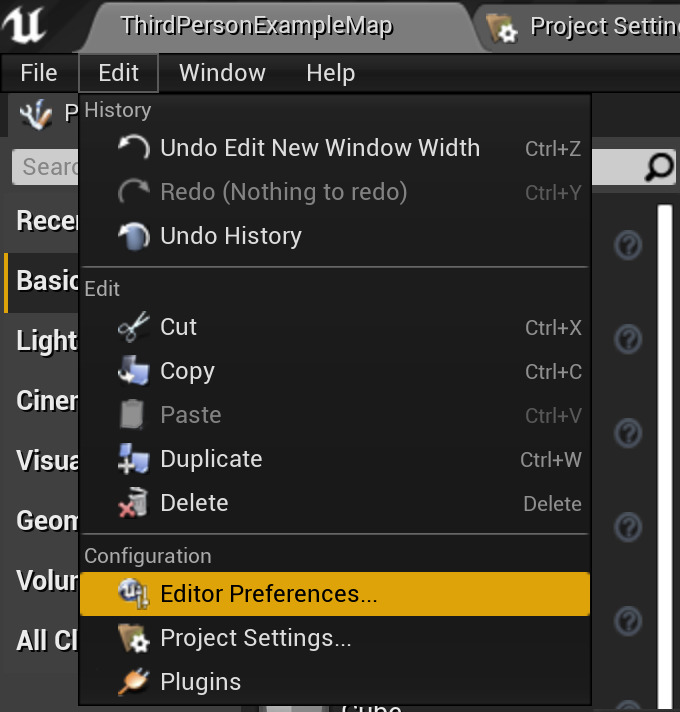The image size is (680, 712).
Task: Click the topmost help question mark icon
Action: (628, 244)
